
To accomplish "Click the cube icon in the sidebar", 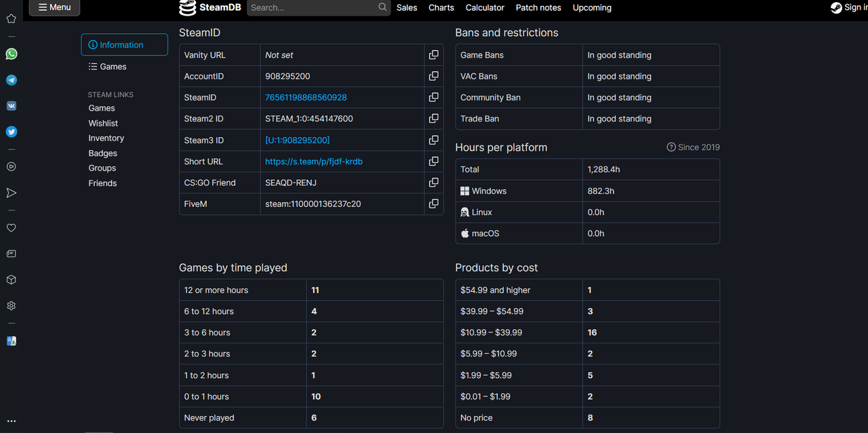I will (12, 280).
